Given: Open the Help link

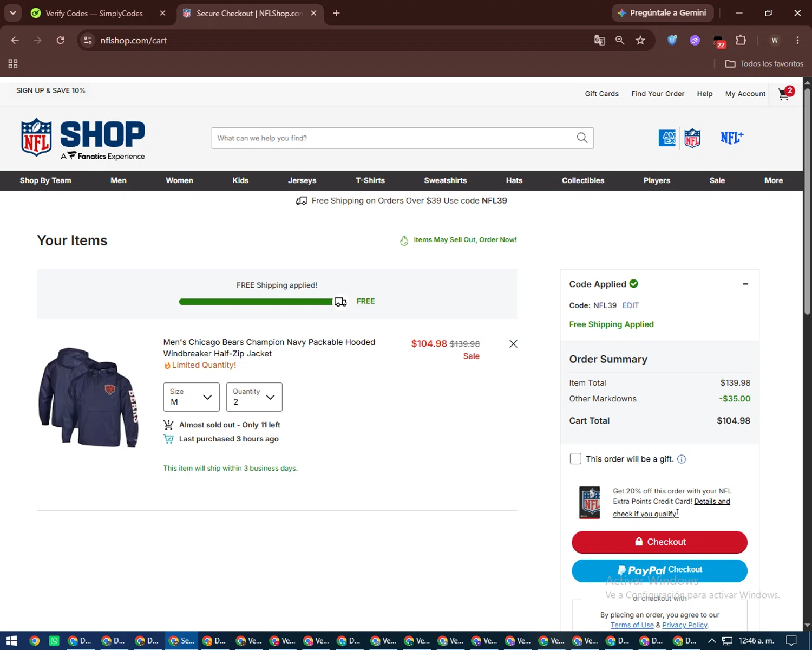Looking at the screenshot, I should (705, 94).
